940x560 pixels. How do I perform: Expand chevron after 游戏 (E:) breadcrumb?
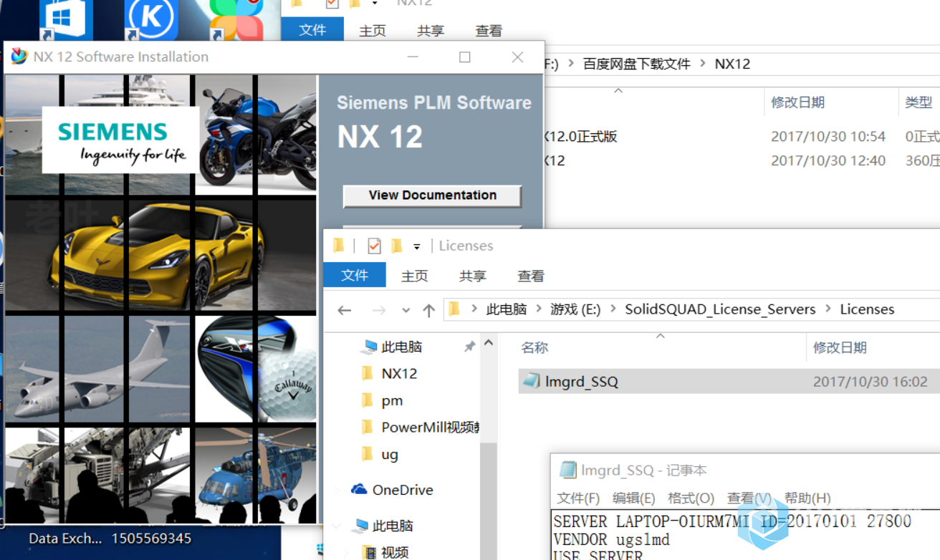(613, 309)
